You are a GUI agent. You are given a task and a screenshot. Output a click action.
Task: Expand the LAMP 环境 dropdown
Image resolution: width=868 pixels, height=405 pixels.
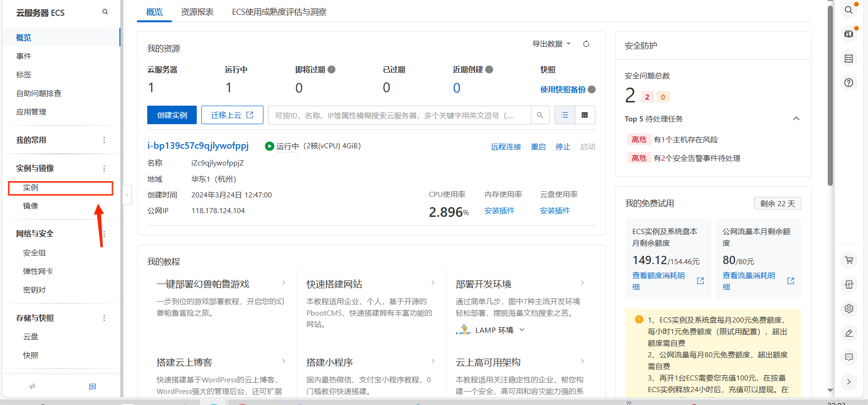pos(522,330)
